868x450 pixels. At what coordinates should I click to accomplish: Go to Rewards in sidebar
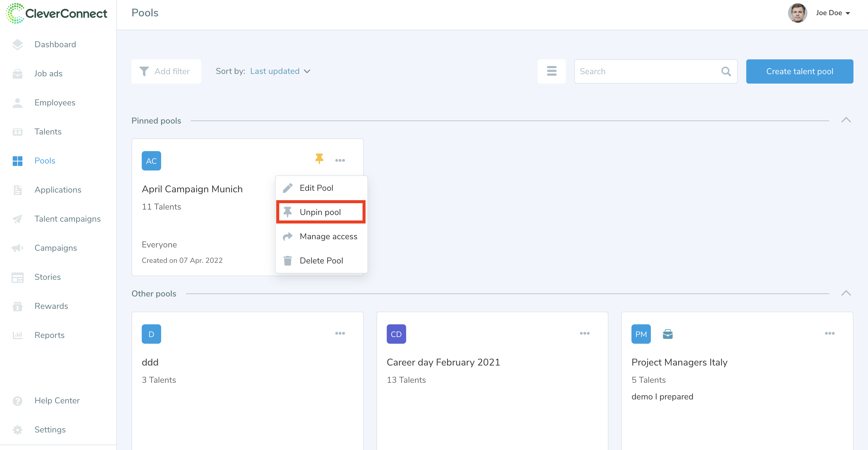click(x=51, y=306)
